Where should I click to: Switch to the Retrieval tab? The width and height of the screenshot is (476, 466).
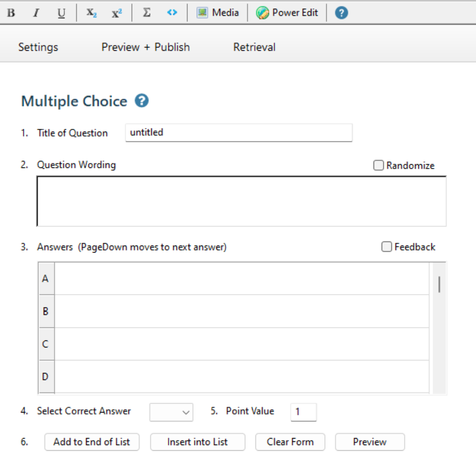point(255,47)
